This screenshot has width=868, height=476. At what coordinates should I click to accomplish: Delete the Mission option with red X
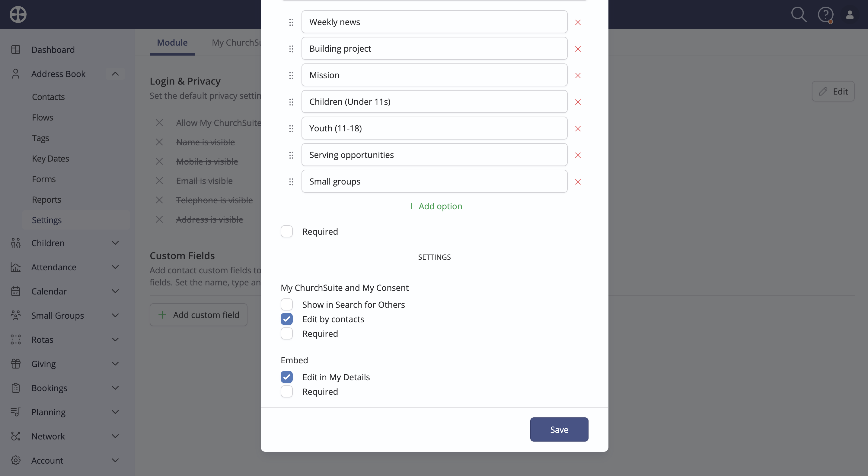click(578, 76)
